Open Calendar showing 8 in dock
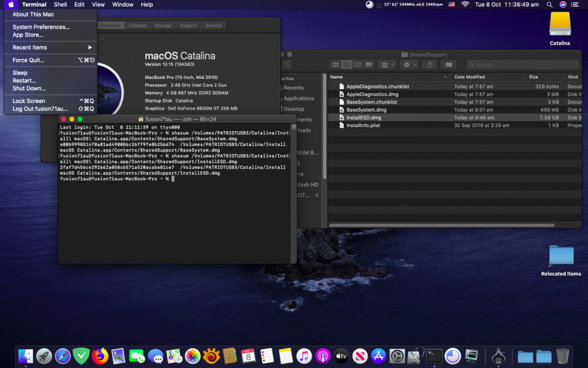This screenshot has width=588, height=368. [x=248, y=356]
